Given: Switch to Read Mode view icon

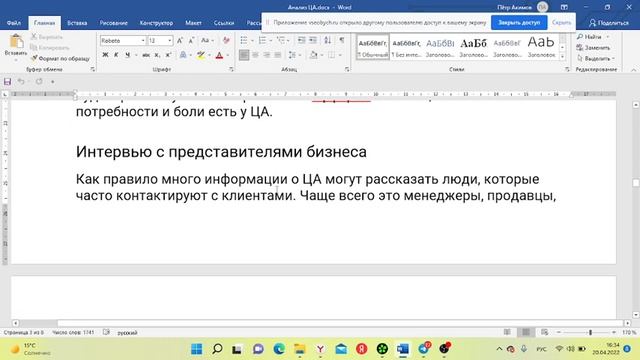Looking at the screenshot, I should pyautogui.click(x=507, y=332).
